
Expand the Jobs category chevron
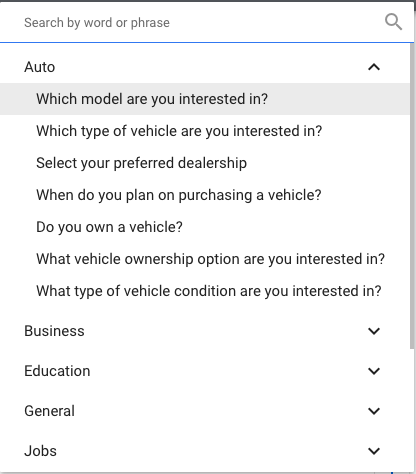tap(374, 451)
